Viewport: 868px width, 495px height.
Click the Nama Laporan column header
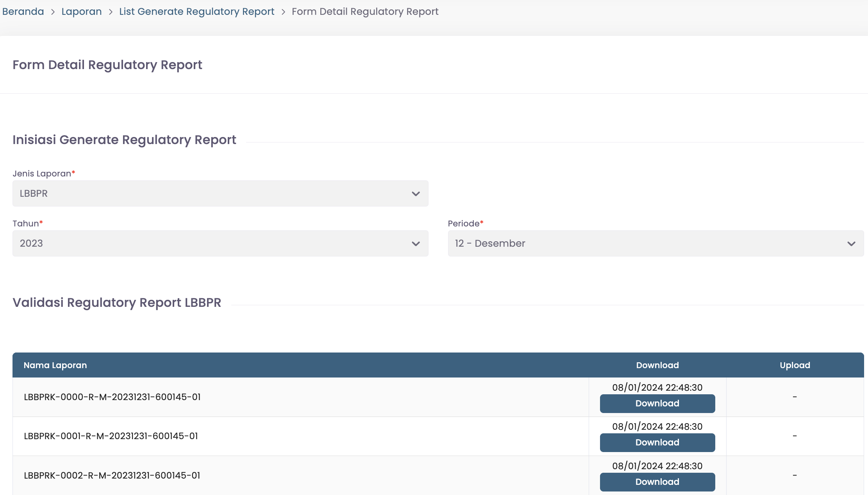pos(55,365)
